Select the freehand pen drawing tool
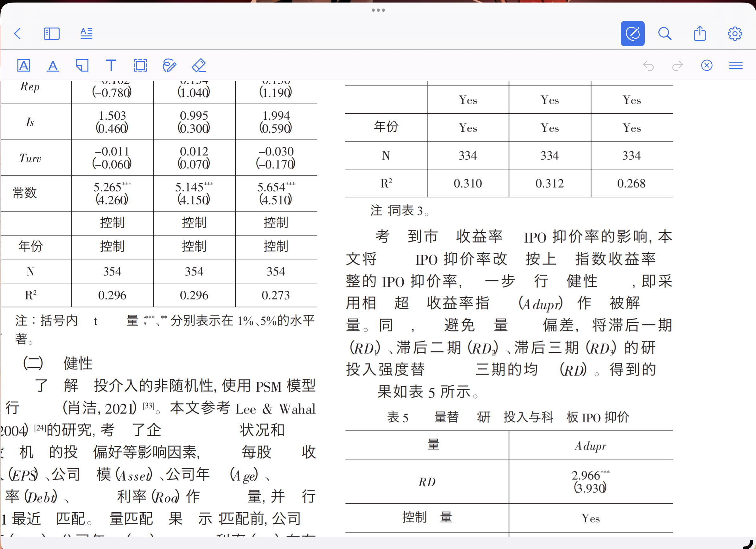756x549 pixels. [x=169, y=65]
